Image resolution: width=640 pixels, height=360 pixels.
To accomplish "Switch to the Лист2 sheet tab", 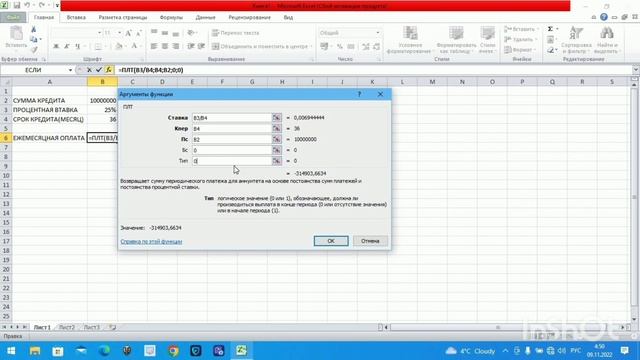I will tap(66, 327).
